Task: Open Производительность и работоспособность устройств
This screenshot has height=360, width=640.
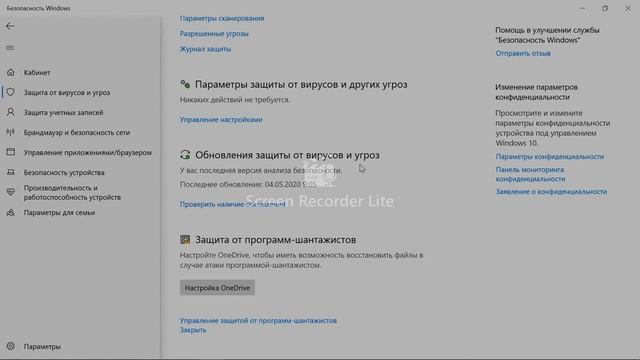Action: [x=72, y=192]
